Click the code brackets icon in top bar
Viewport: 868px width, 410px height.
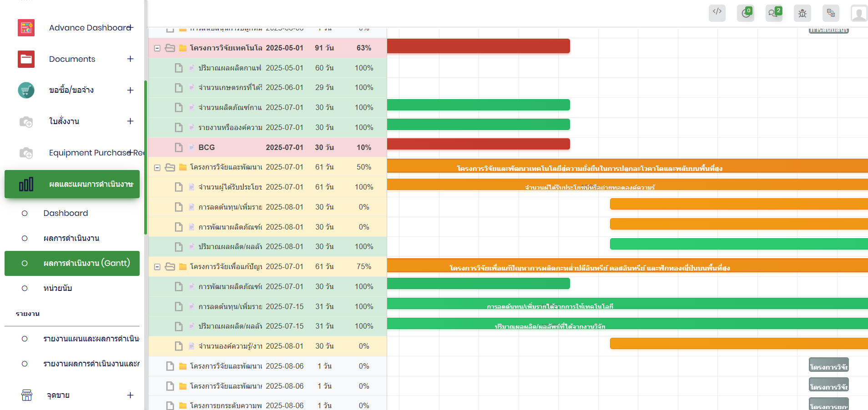pyautogui.click(x=717, y=13)
